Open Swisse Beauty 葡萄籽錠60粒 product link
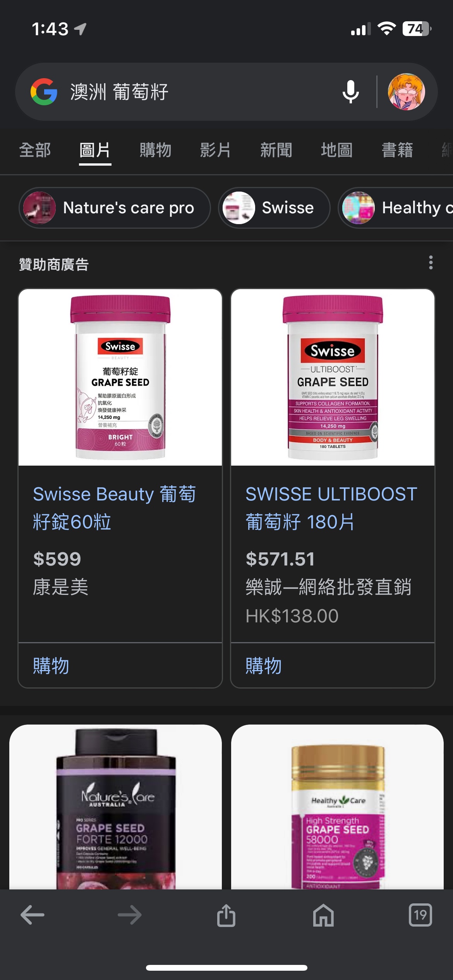The width and height of the screenshot is (453, 980). [x=115, y=508]
